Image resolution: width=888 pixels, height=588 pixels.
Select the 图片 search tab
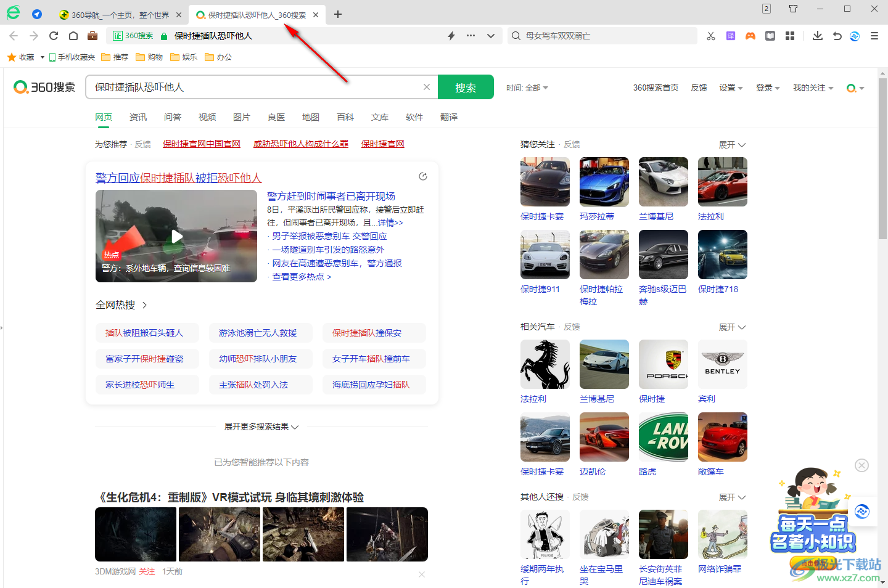[x=242, y=117]
